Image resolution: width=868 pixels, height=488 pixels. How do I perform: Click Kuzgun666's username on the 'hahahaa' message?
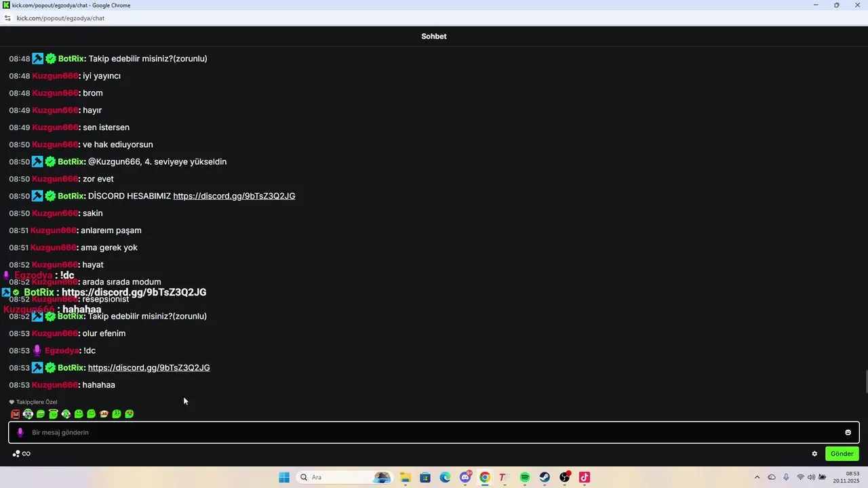pyautogui.click(x=56, y=385)
